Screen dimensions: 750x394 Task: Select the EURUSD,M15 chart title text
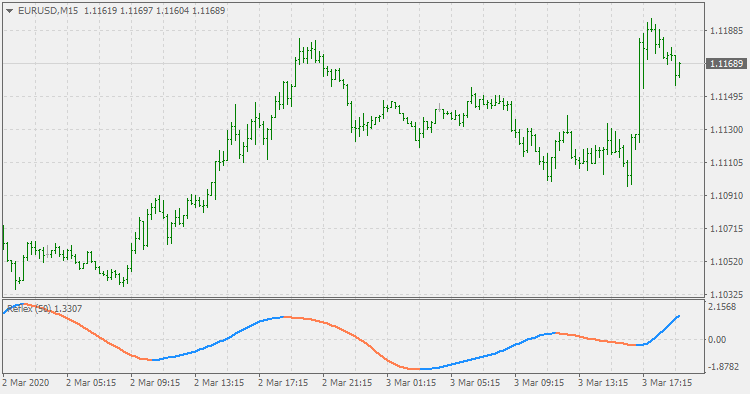coord(48,11)
